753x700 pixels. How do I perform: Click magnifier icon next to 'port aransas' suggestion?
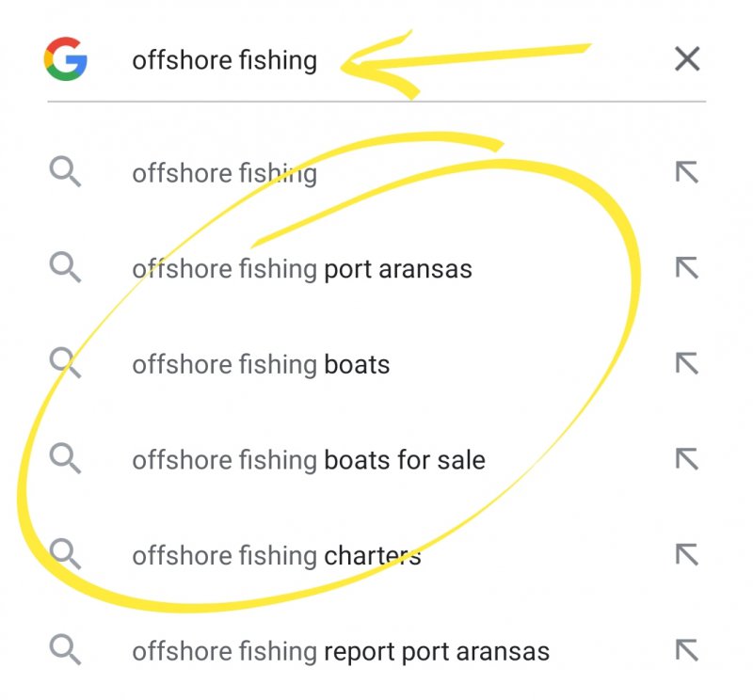[x=65, y=269]
